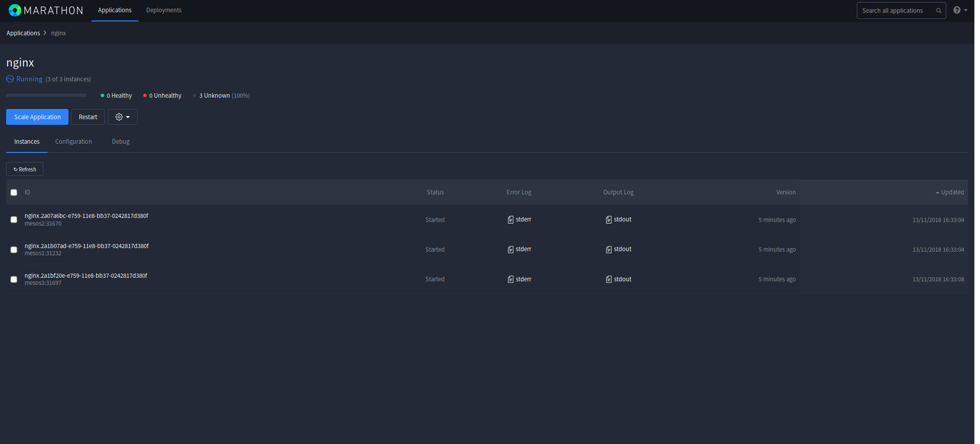This screenshot has height=444, width=980.
Task: Open stderr log for nginx.2a1b07ad instance
Action: click(x=519, y=249)
